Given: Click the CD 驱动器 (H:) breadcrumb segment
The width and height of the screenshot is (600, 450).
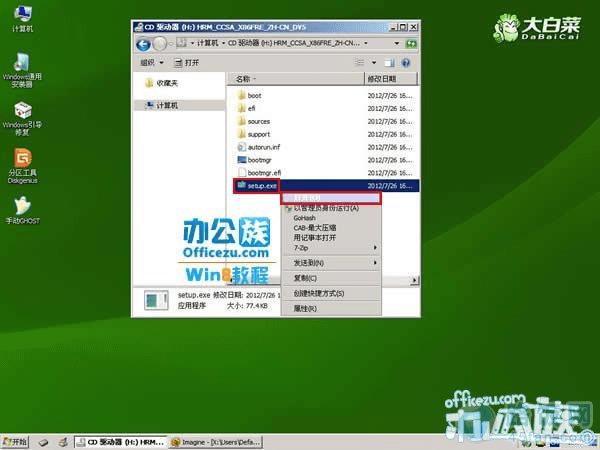Looking at the screenshot, I should (x=294, y=43).
